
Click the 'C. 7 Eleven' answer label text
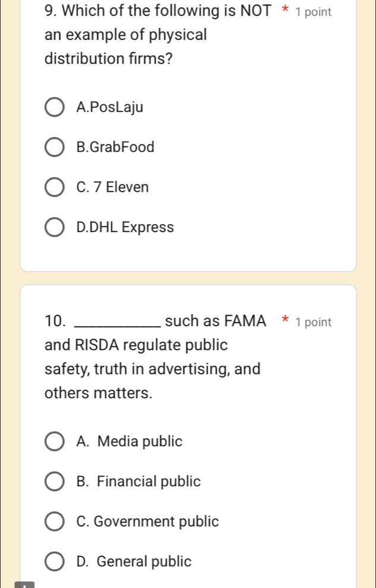click(x=112, y=187)
